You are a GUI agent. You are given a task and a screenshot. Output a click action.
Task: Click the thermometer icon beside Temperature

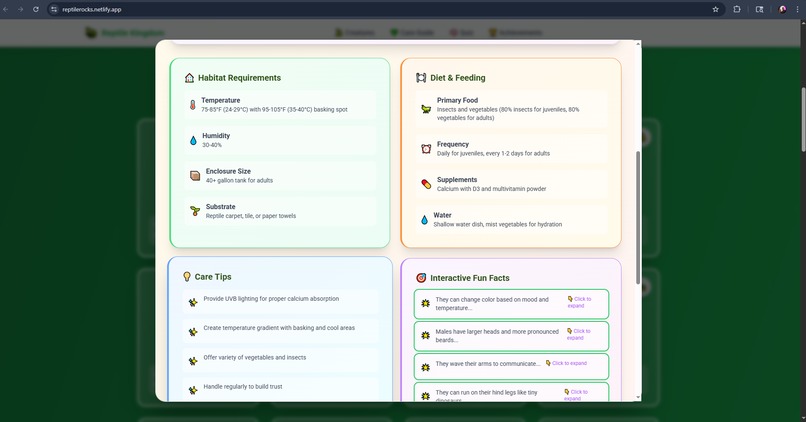(192, 105)
